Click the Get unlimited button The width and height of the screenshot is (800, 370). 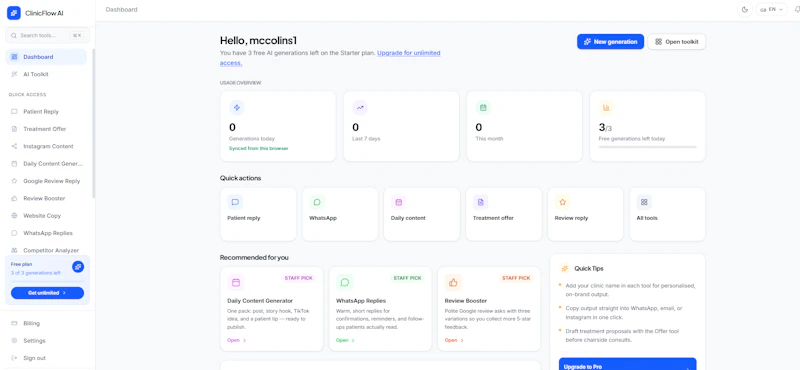[x=47, y=293]
